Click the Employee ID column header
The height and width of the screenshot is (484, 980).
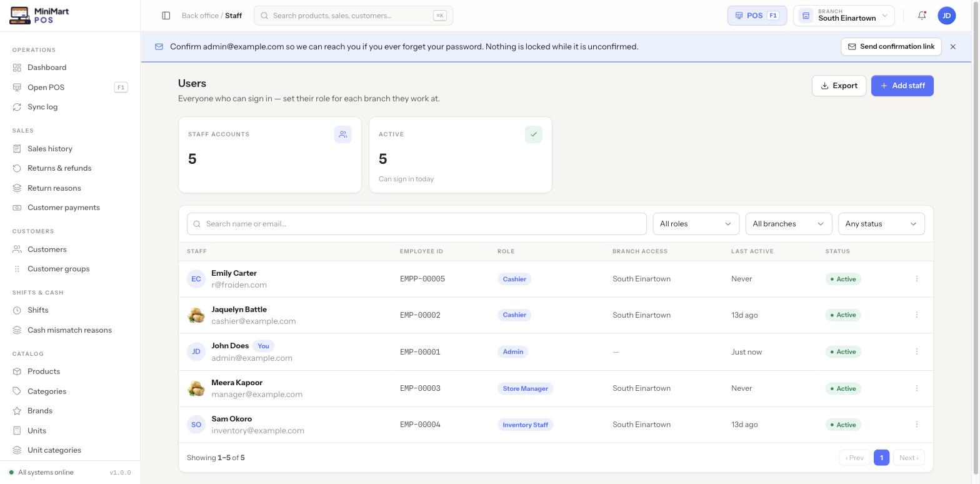coord(421,251)
